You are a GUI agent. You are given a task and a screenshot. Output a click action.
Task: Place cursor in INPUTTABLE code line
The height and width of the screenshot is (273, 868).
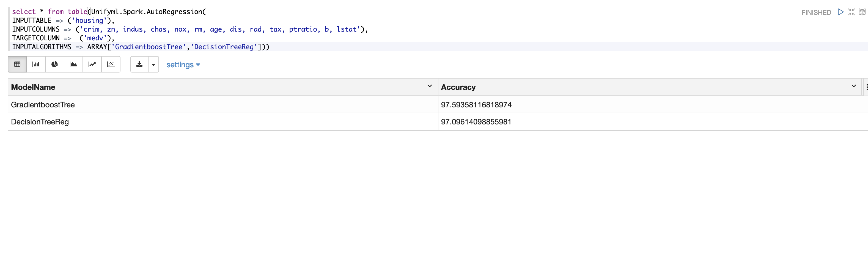pyautogui.click(x=63, y=21)
